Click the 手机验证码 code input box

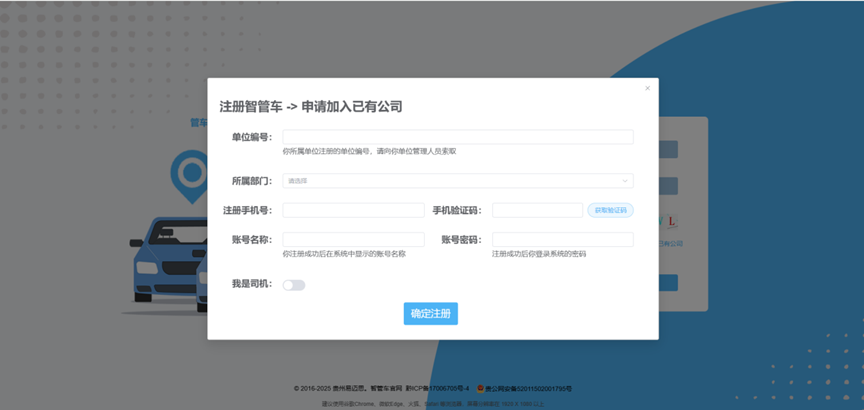(x=537, y=210)
